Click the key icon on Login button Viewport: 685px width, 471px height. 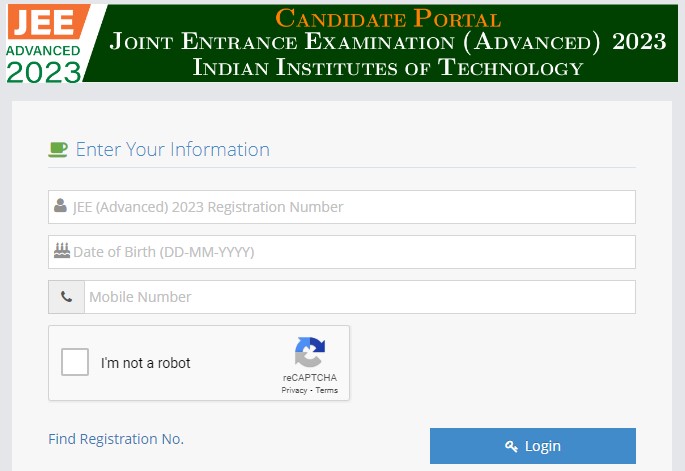[511, 446]
